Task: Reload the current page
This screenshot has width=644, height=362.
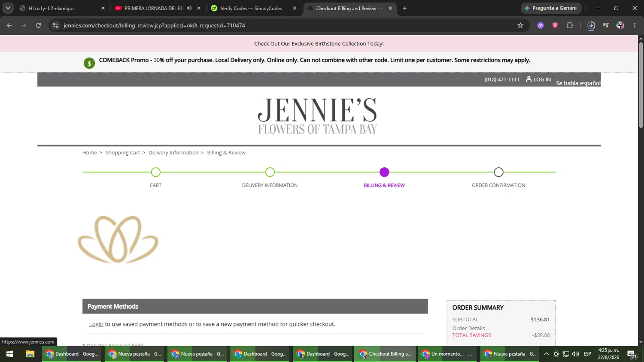Action: (38, 25)
